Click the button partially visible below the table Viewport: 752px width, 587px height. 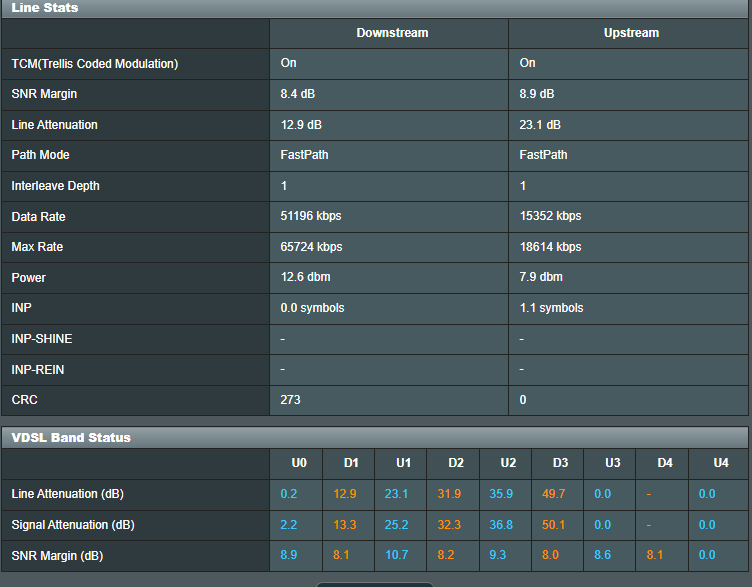click(x=375, y=584)
